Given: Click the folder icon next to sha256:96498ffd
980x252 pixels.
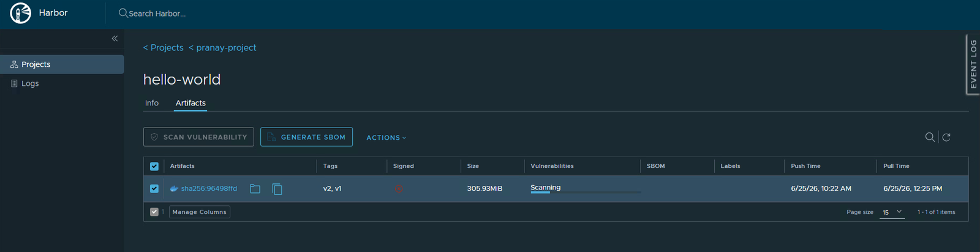Looking at the screenshot, I should coord(255,189).
